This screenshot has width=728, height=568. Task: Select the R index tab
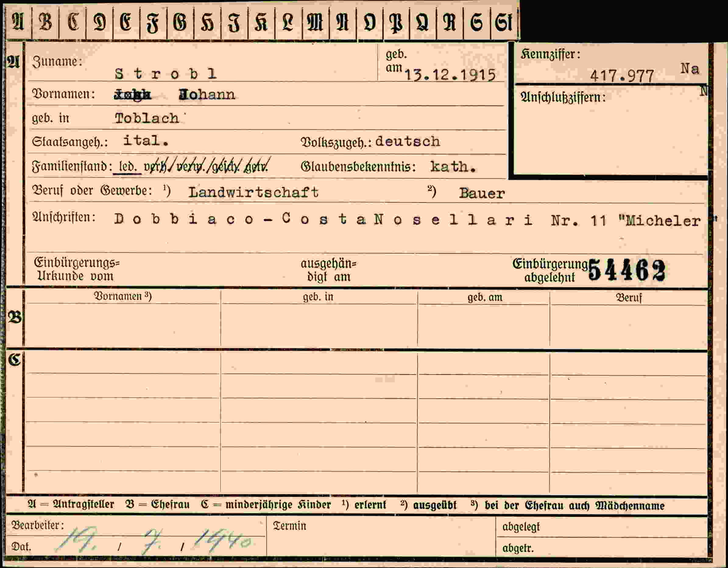coord(450,23)
